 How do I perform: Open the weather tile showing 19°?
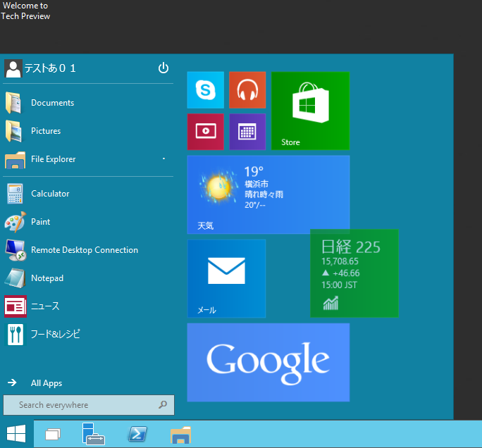[268, 194]
